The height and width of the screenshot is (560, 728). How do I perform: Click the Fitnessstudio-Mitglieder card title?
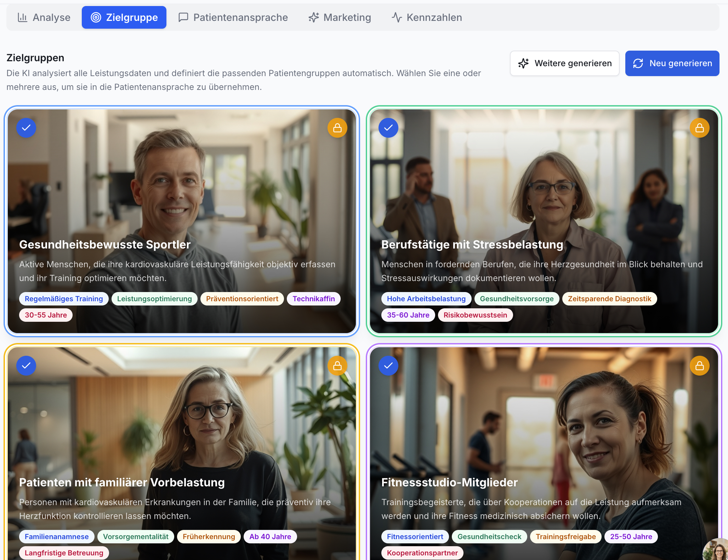[x=449, y=482]
